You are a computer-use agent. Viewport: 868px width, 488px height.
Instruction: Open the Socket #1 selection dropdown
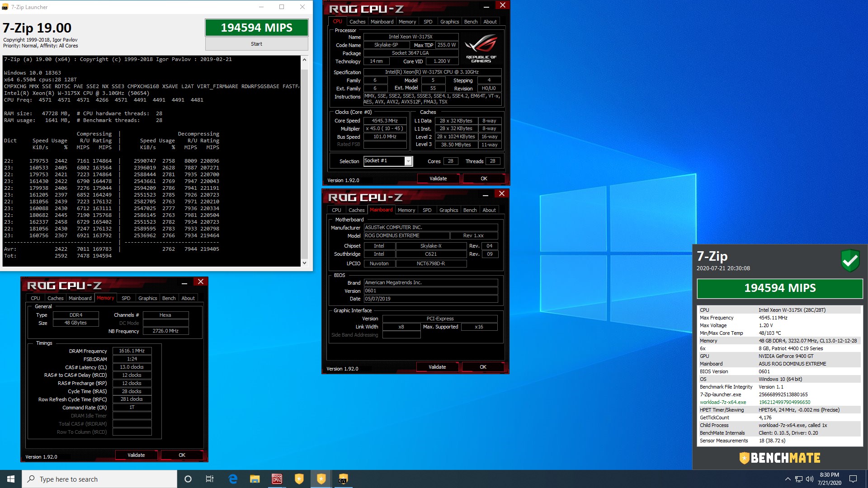pos(408,161)
